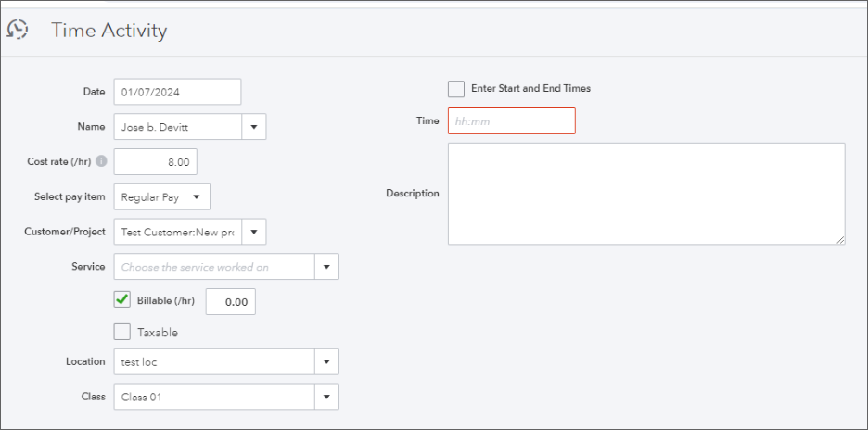Image resolution: width=868 pixels, height=430 pixels.
Task: Expand the Class dropdown arrow
Action: [x=326, y=397]
